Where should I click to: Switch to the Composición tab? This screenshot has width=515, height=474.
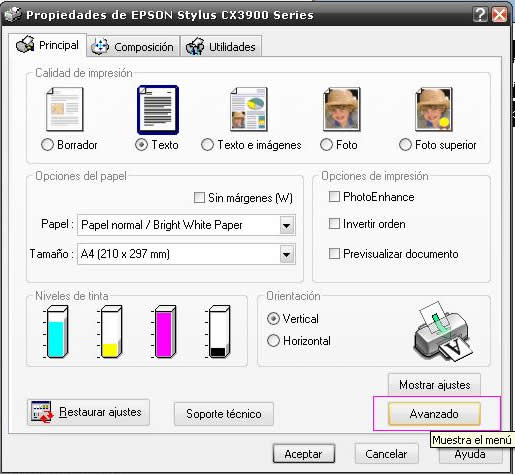[133, 47]
